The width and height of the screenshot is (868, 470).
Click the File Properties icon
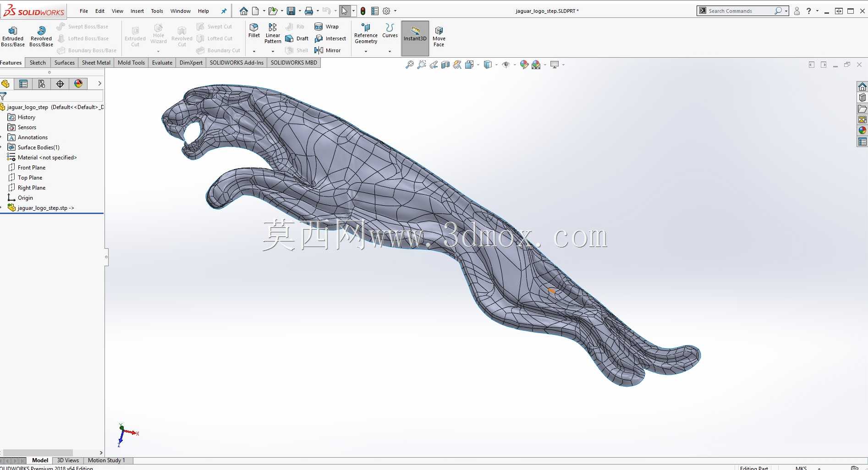[x=375, y=11]
